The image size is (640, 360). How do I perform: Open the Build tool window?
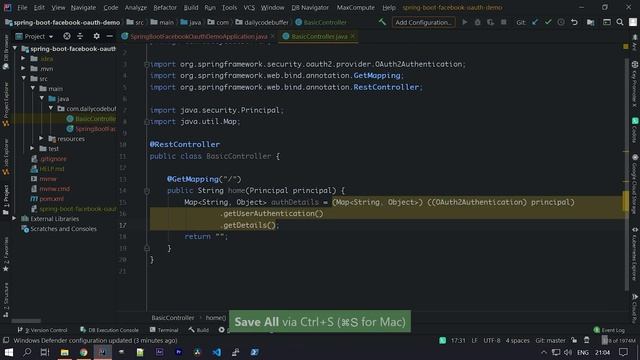199,330
